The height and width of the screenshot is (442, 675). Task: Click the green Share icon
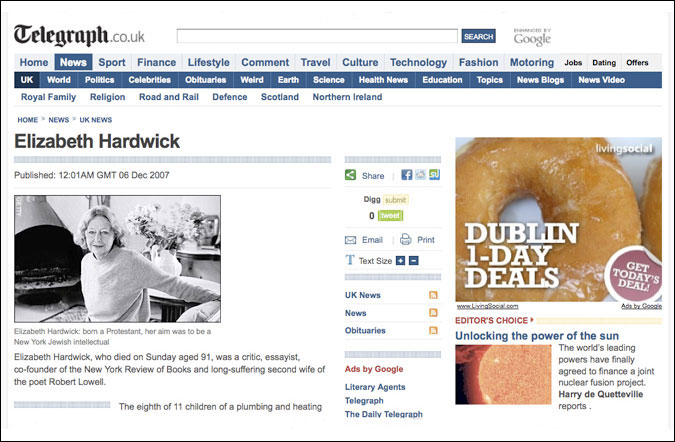pos(350,175)
